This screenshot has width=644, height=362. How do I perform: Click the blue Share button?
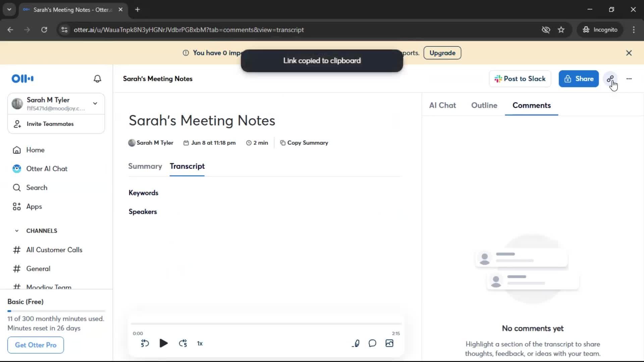point(579,79)
